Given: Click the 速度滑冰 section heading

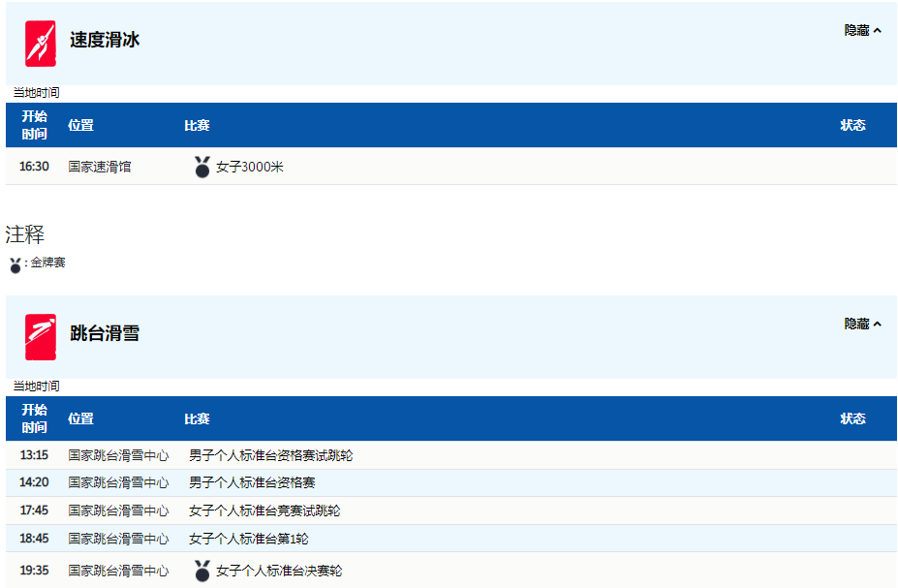Looking at the screenshot, I should (x=105, y=41).
